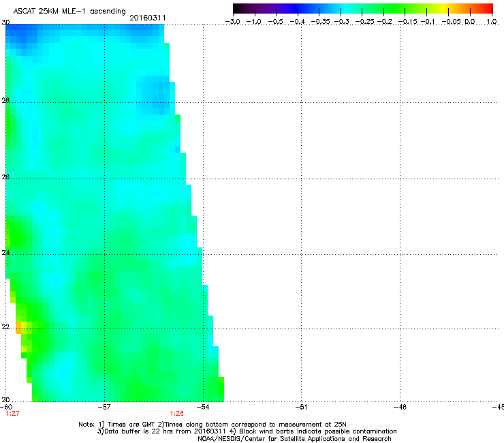Viewport: 504px width, 443px height.
Task: Select the -0.25 color bar label
Action: click(x=364, y=22)
